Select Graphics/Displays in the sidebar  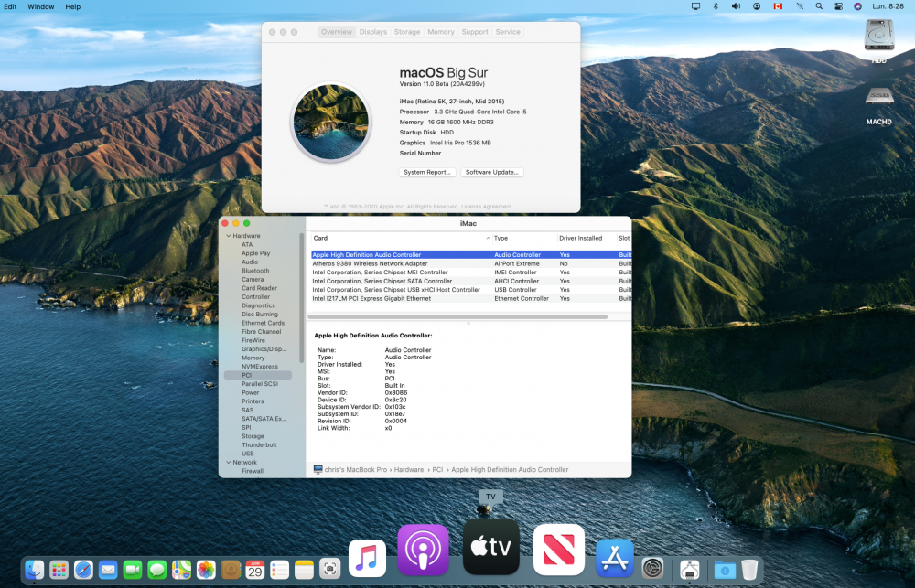click(x=264, y=348)
